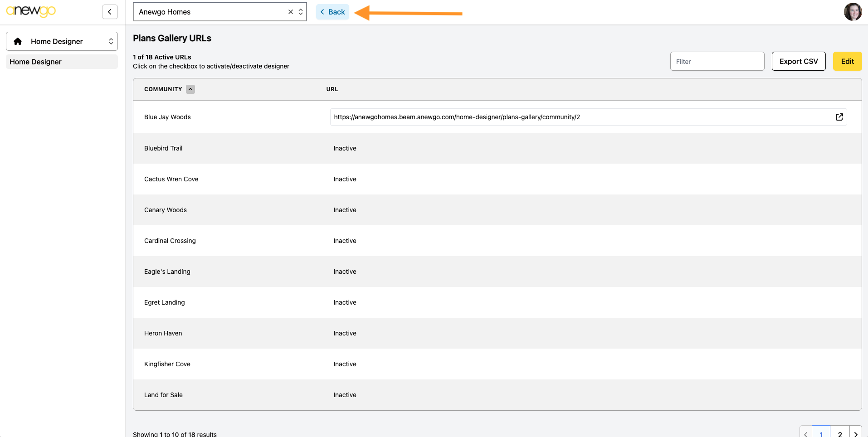Image resolution: width=868 pixels, height=437 pixels.
Task: Collapse the sidebar with chevron button
Action: pos(110,12)
